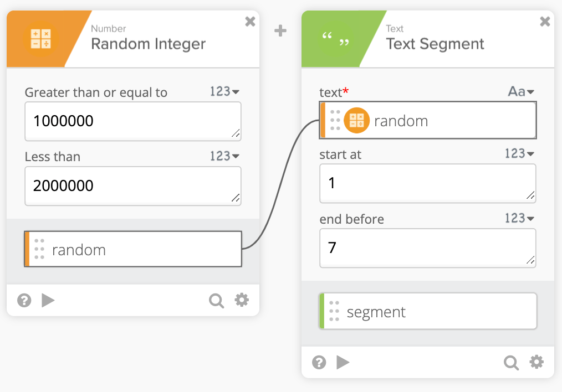
Task: Select the random output field
Action: (133, 249)
